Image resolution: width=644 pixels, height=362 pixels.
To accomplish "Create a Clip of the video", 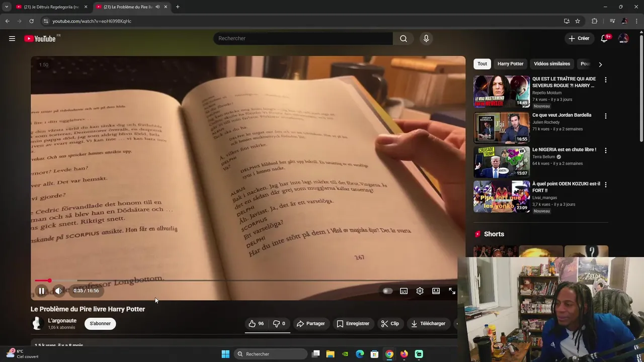I will pyautogui.click(x=390, y=323).
